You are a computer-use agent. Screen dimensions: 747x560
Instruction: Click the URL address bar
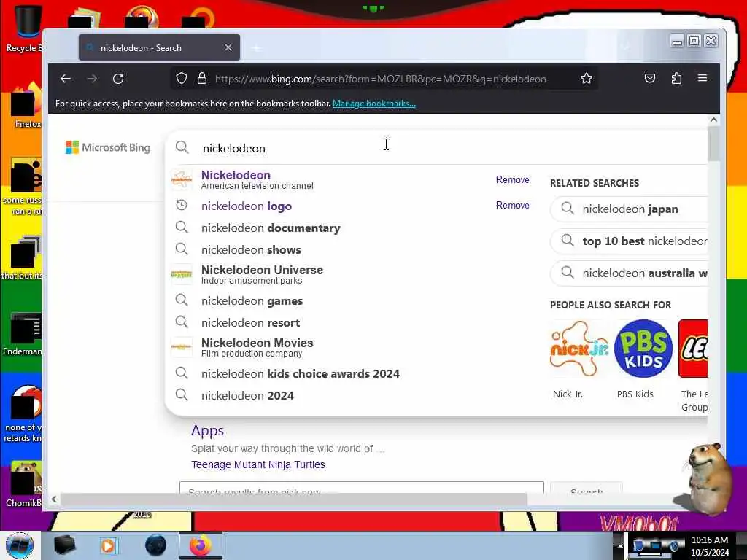coord(384,79)
